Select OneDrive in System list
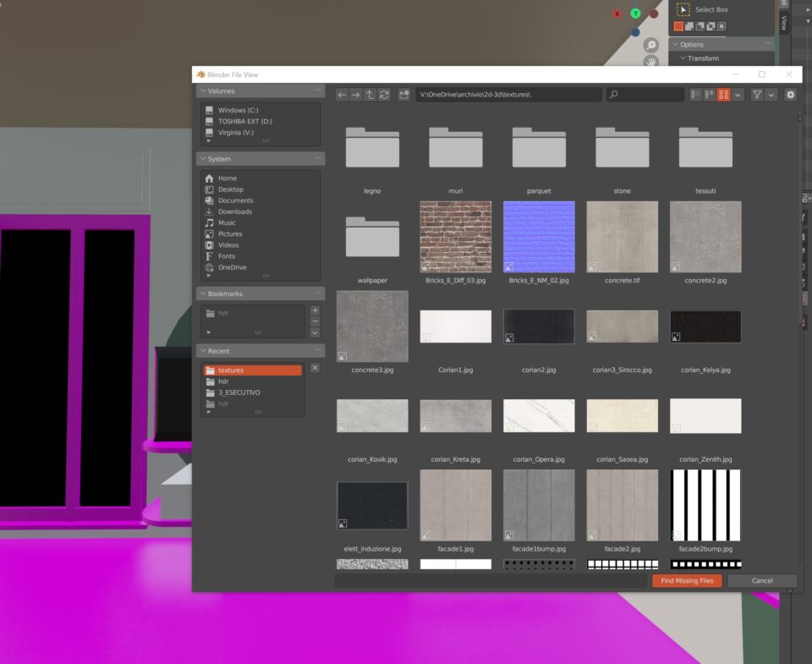 (x=231, y=267)
